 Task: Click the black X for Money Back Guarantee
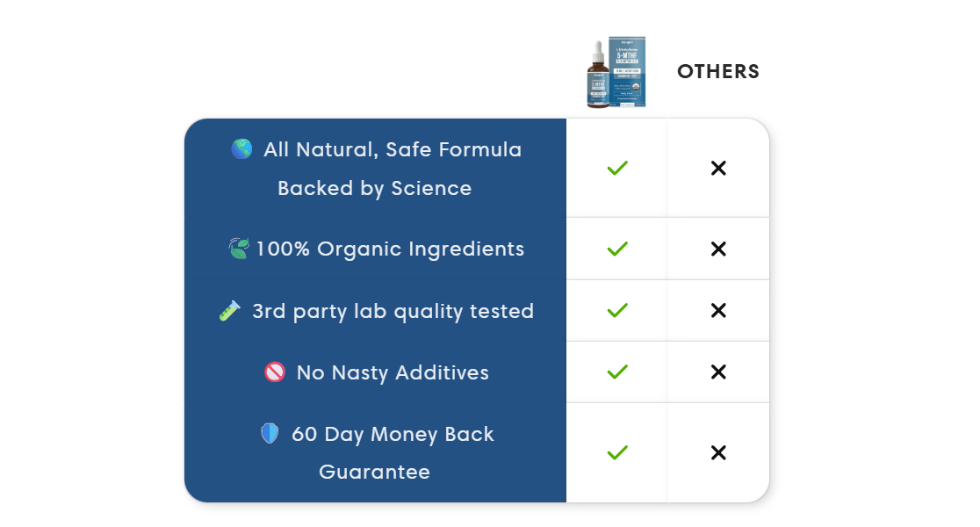click(x=718, y=453)
